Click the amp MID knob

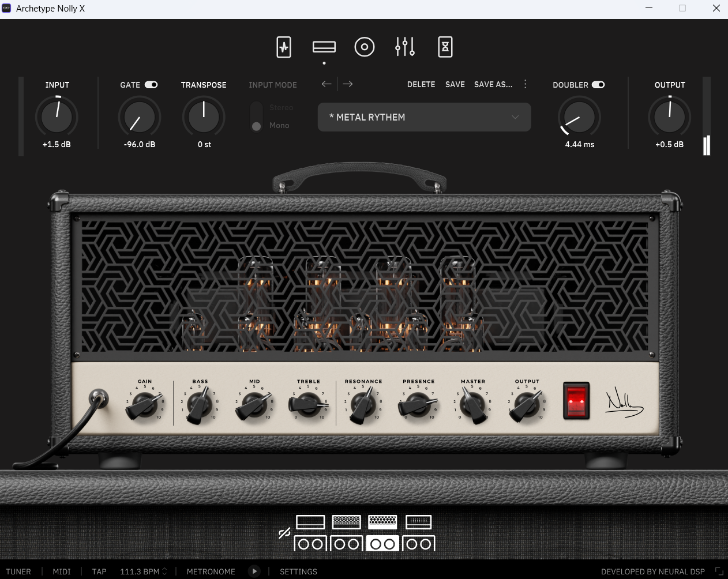coord(254,405)
